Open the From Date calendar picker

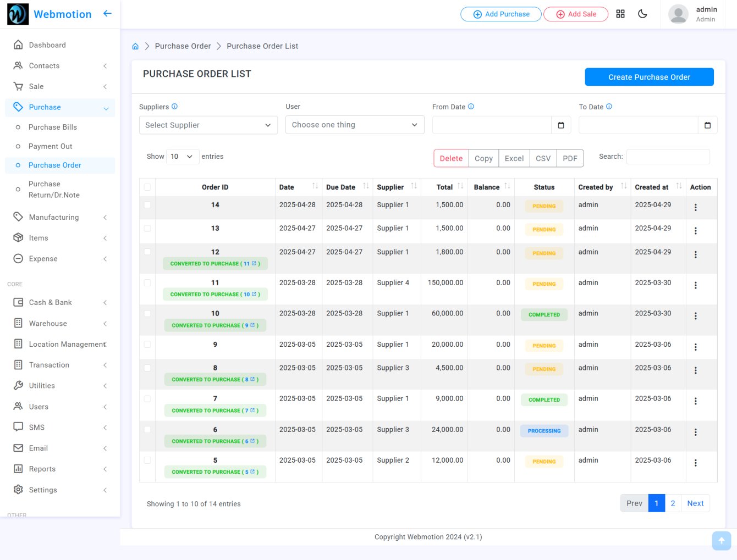(x=560, y=125)
